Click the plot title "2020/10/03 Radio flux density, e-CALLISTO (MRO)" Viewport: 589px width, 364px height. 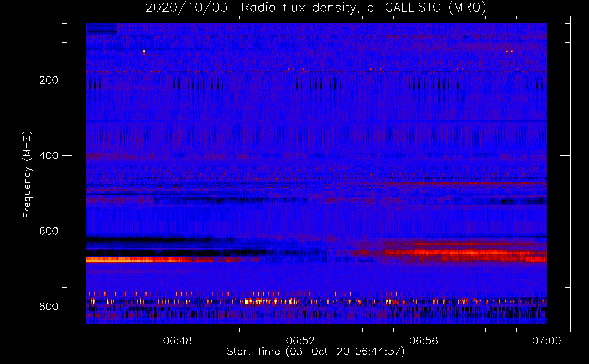click(x=316, y=7)
